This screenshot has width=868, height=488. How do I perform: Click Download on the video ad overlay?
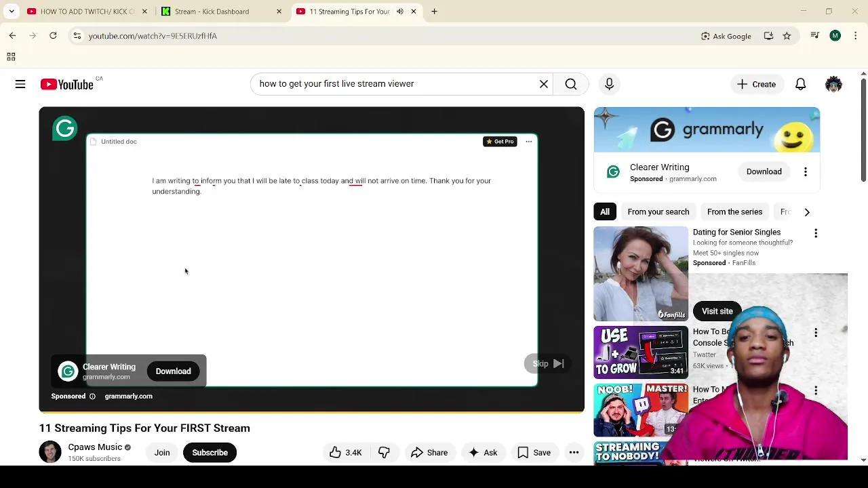tap(173, 371)
